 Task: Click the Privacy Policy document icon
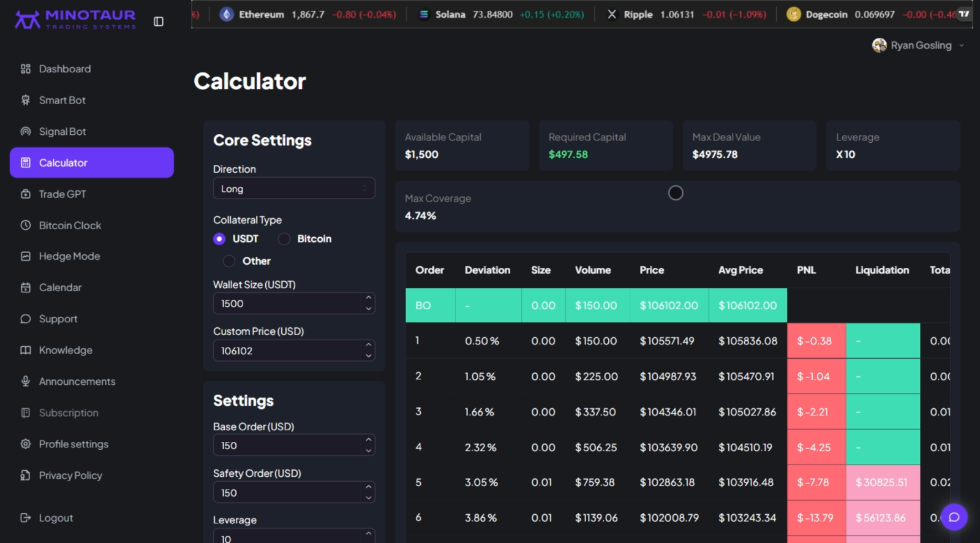pyautogui.click(x=25, y=475)
